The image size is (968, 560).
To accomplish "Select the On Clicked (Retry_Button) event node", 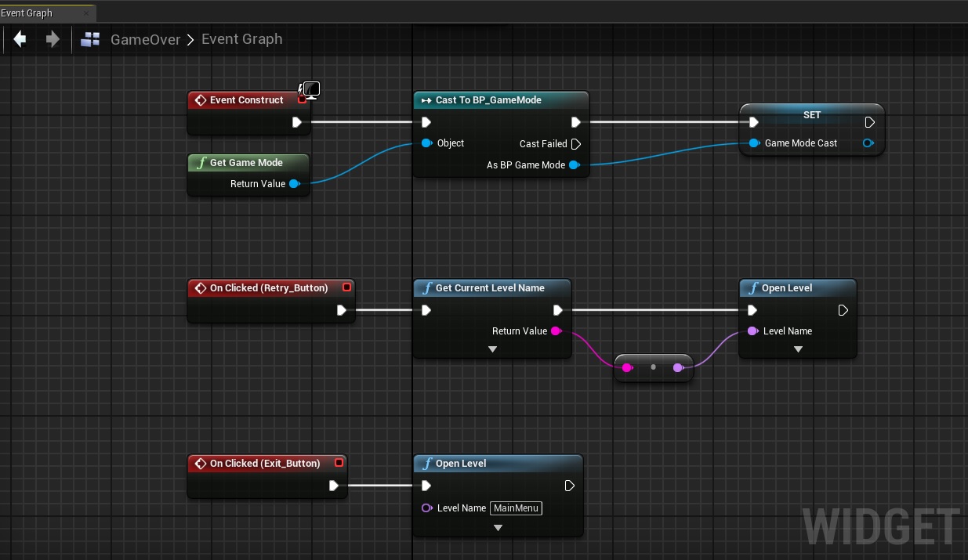I will pyautogui.click(x=268, y=288).
